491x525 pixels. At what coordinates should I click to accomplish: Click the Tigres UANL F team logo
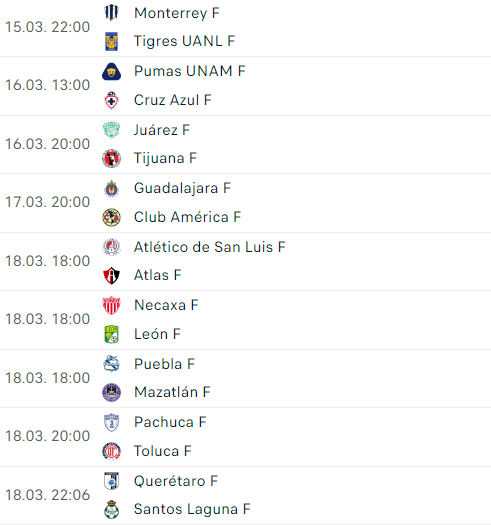point(111,41)
